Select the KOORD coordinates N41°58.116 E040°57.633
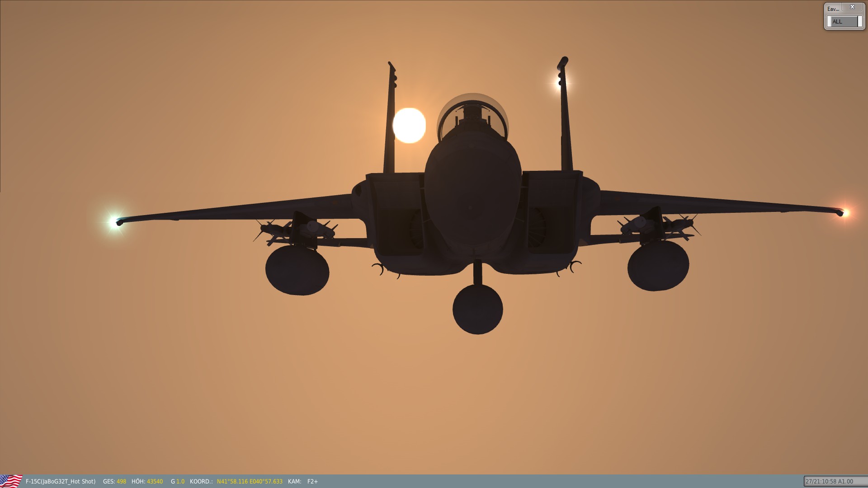Image resolution: width=868 pixels, height=488 pixels. [x=250, y=482]
